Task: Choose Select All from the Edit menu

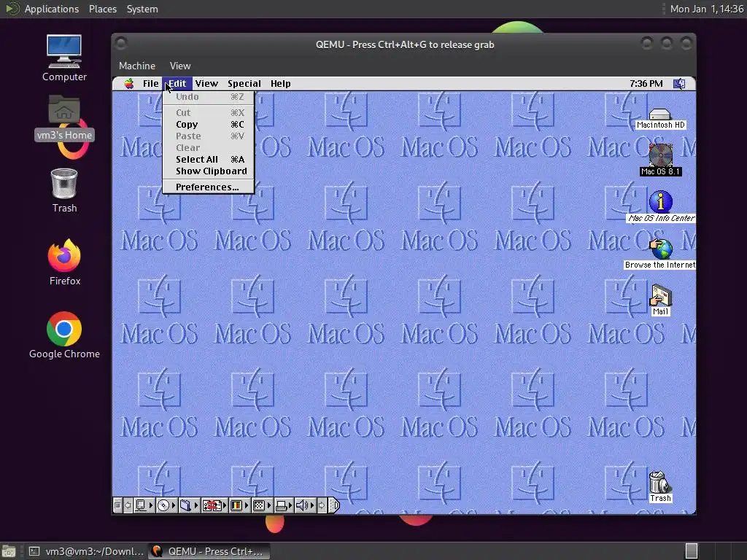Action: click(x=208, y=160)
